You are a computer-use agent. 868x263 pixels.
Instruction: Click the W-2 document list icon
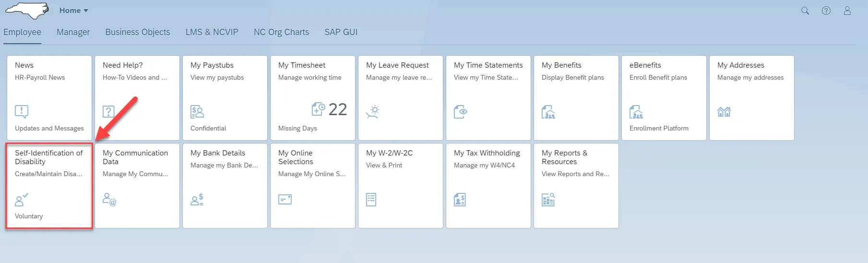371,200
